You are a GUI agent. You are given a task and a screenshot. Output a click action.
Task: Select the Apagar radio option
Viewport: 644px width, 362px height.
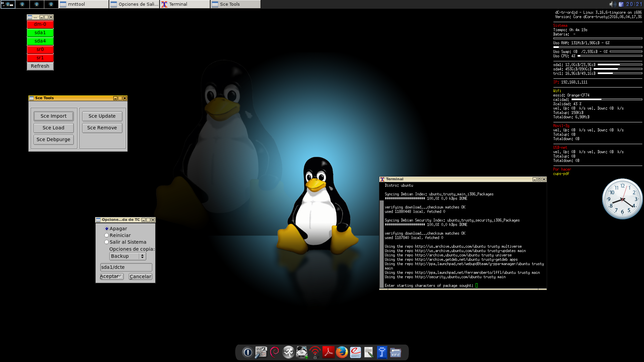(x=107, y=229)
